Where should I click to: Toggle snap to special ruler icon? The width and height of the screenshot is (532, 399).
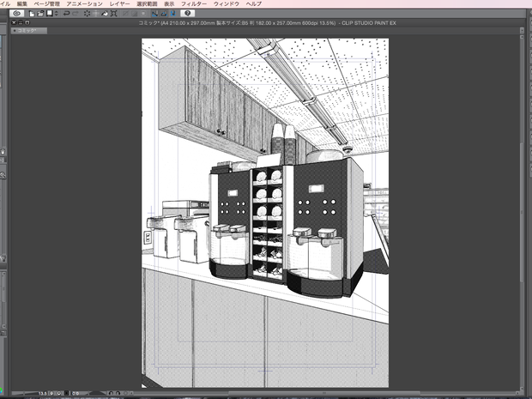pos(164,14)
